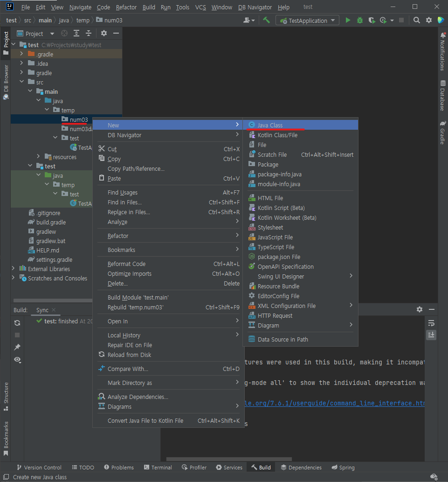Open Project panel options gear
The width and height of the screenshot is (448, 482).
click(104, 33)
